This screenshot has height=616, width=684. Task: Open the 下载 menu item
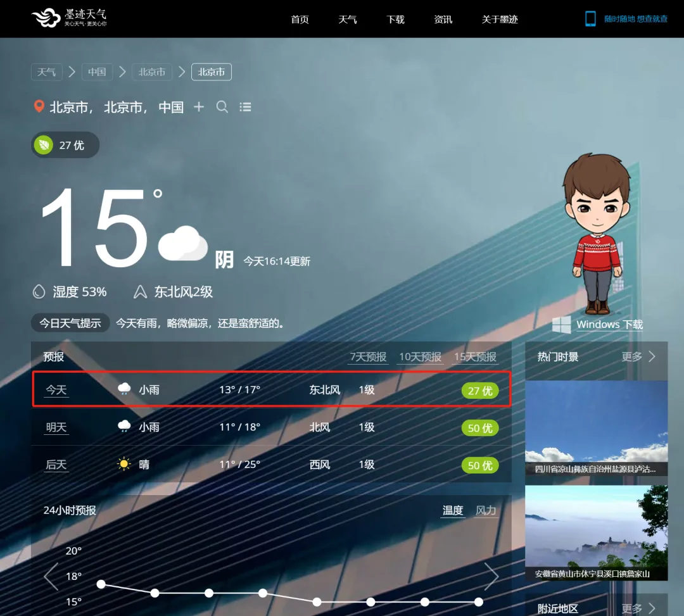(395, 19)
